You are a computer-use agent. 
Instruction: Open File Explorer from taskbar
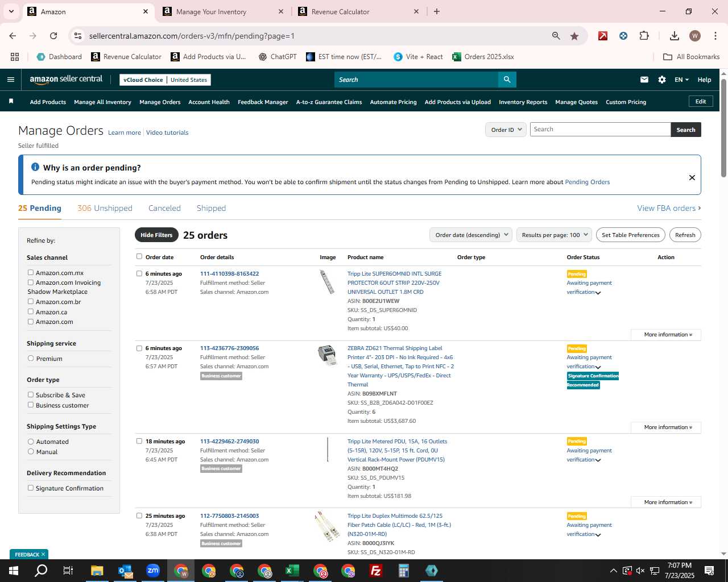click(x=97, y=571)
